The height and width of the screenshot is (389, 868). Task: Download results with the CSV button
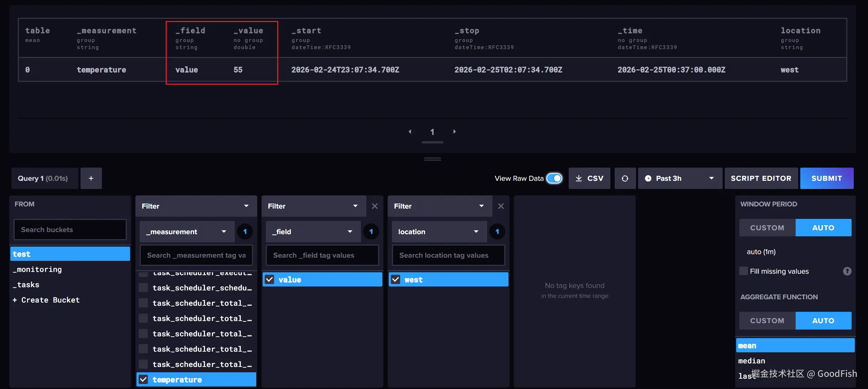[589, 178]
